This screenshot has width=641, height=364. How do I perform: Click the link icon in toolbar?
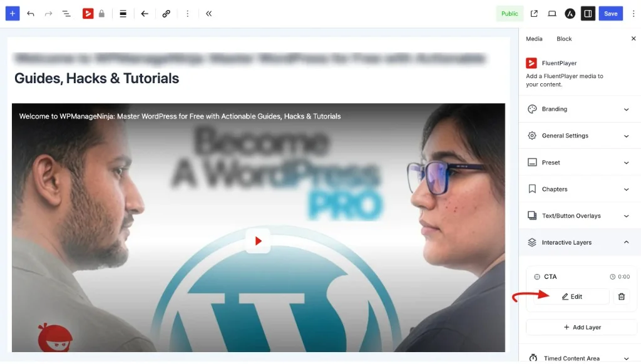pos(166,14)
